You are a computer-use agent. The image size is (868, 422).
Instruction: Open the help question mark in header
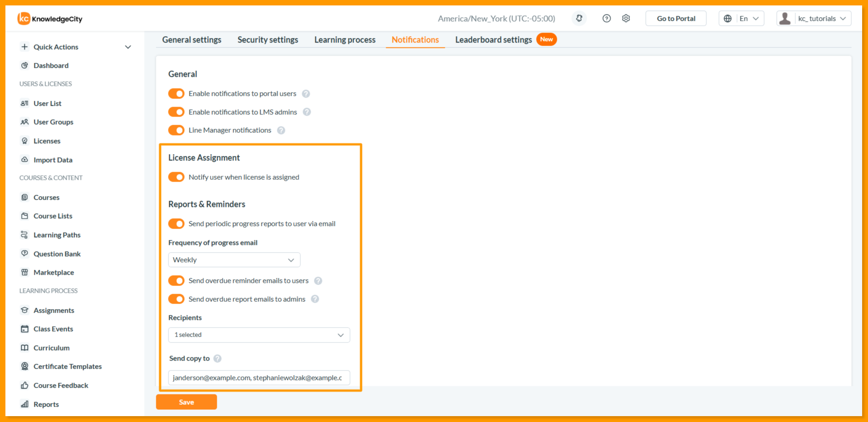coord(607,19)
